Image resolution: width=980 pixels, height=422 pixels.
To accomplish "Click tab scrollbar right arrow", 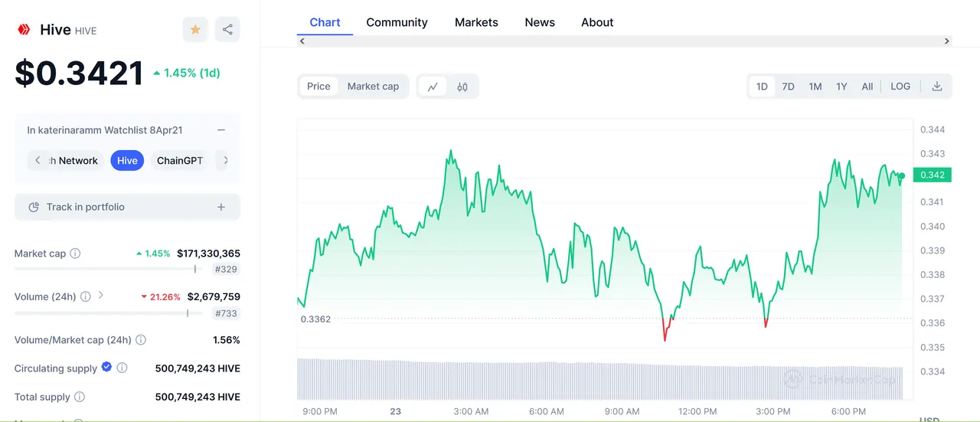I will point(947,41).
